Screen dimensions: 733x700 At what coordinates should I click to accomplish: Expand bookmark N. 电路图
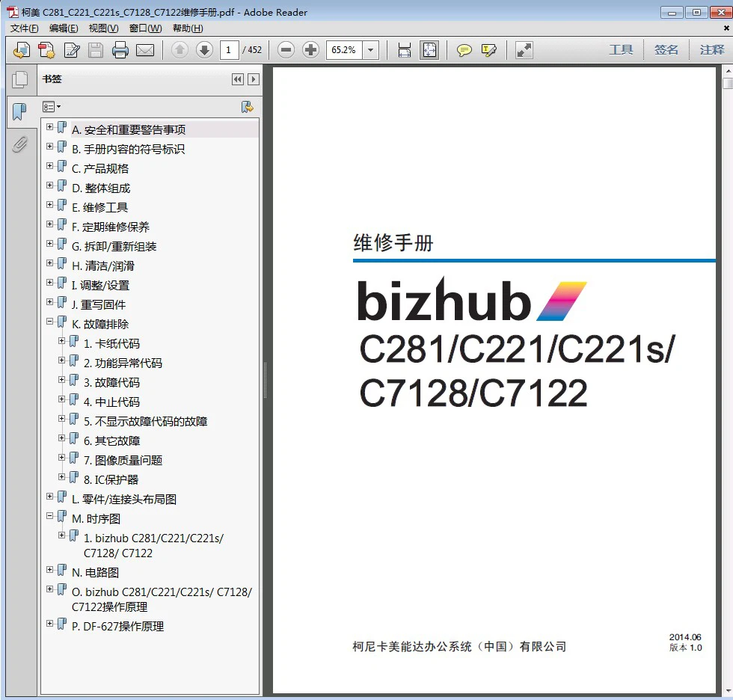[49, 570]
